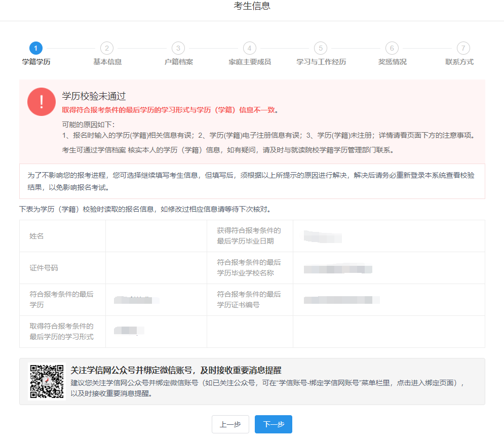Select the 基本信息 step label
The height and width of the screenshot is (441, 504).
[x=107, y=62]
